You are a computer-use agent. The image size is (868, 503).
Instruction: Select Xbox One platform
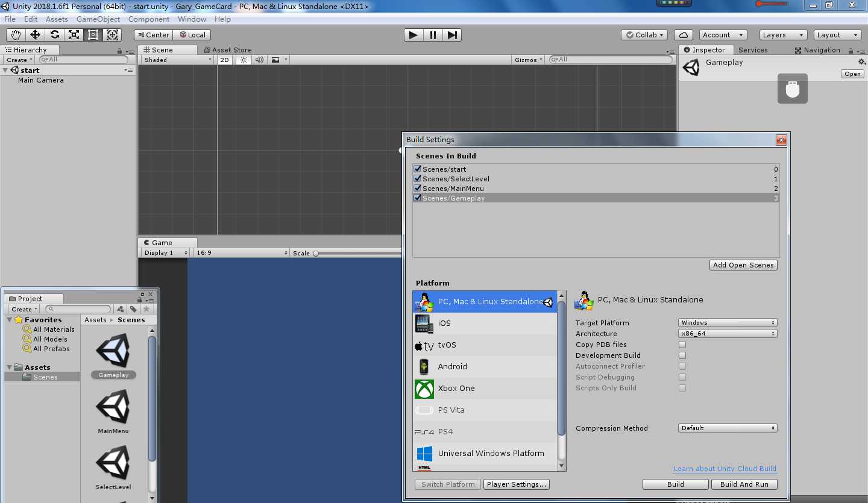click(485, 389)
